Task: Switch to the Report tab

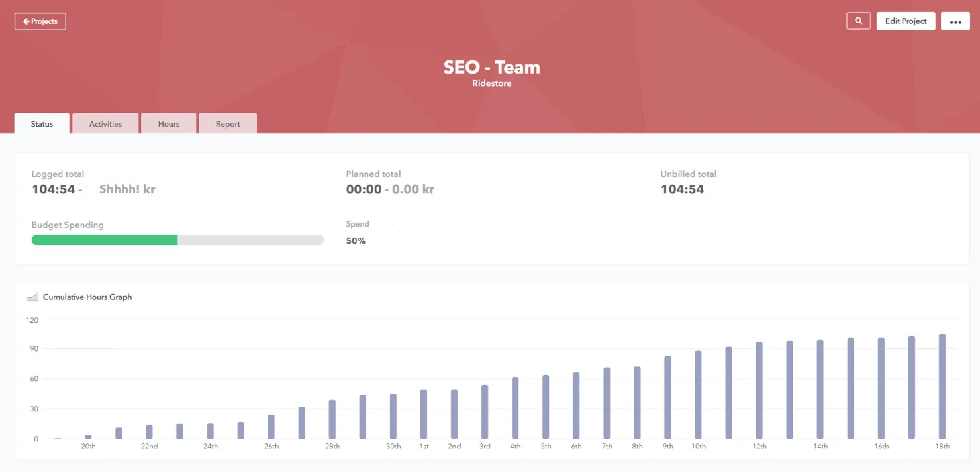Action: [227, 123]
